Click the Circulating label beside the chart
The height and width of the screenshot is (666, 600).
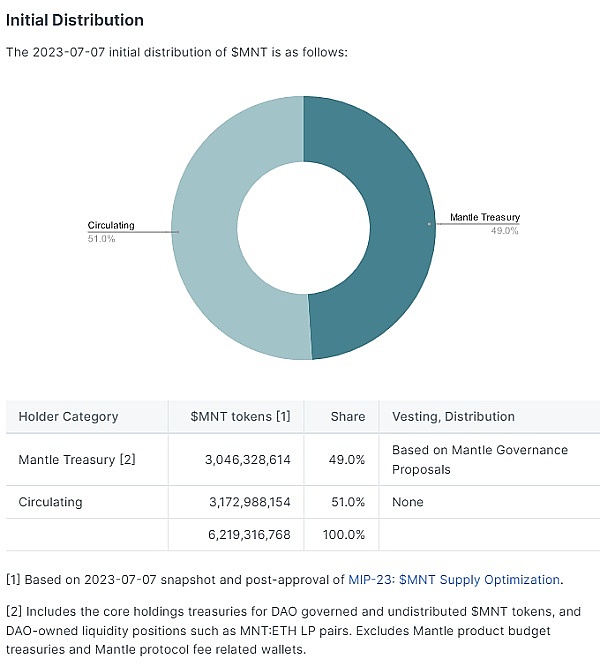click(111, 225)
